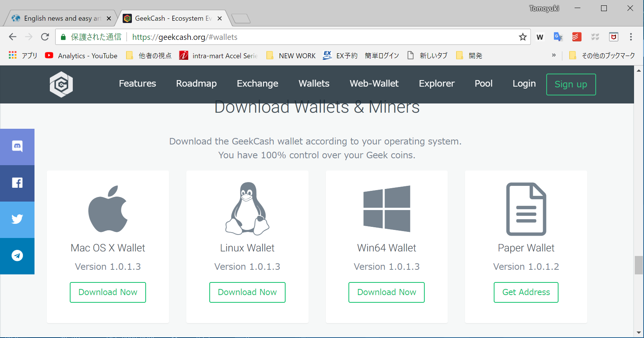The image size is (644, 338).
Task: Click the Telegram sidebar icon
Action: pos(17,256)
